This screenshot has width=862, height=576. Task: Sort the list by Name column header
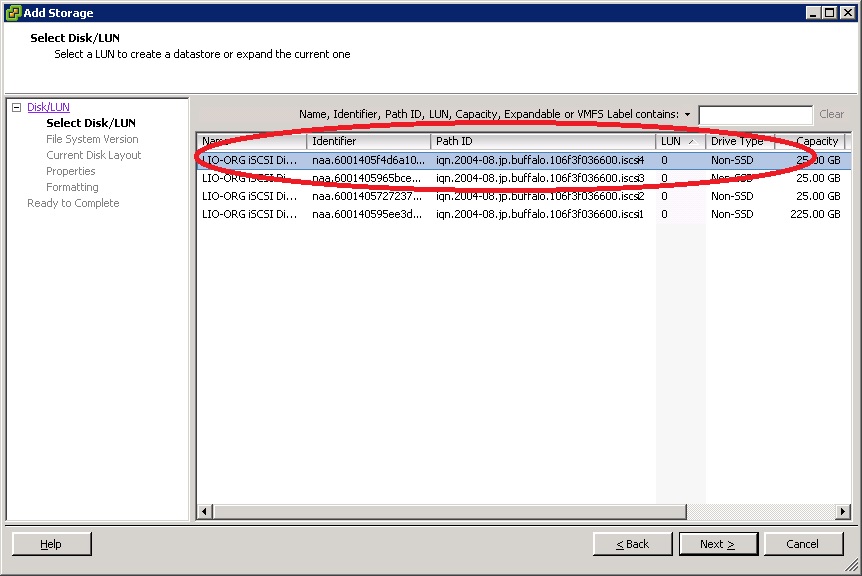pyautogui.click(x=250, y=141)
